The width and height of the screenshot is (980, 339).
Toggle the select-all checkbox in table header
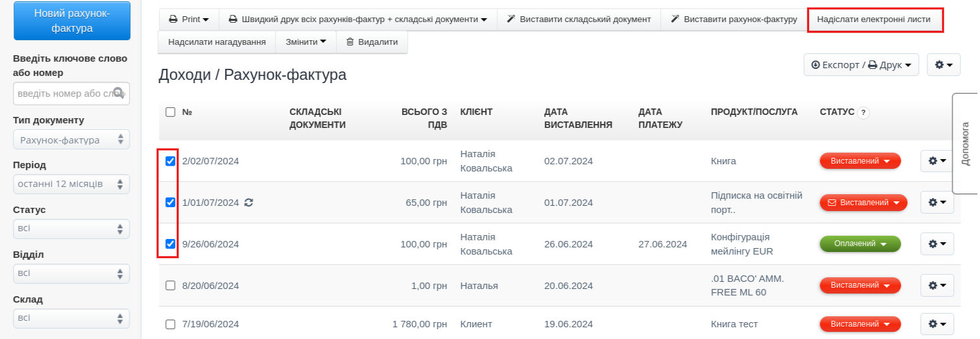[171, 112]
